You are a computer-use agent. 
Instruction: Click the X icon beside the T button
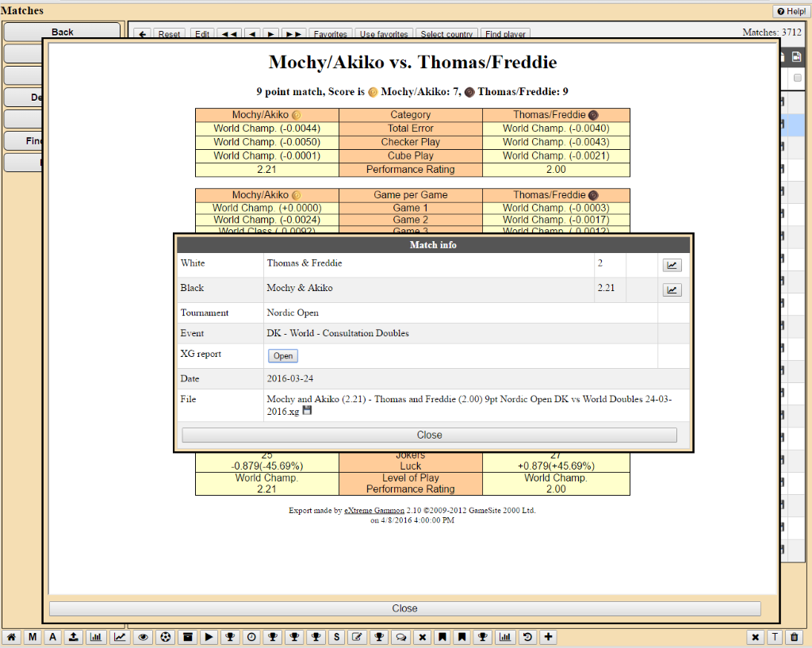756,637
